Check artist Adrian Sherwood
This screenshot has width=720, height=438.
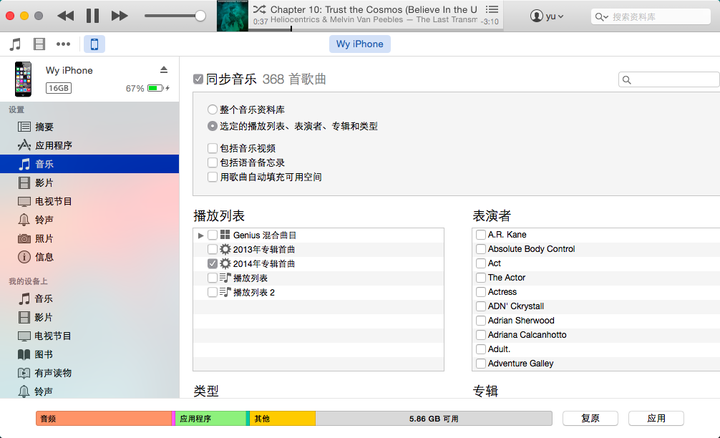(481, 320)
